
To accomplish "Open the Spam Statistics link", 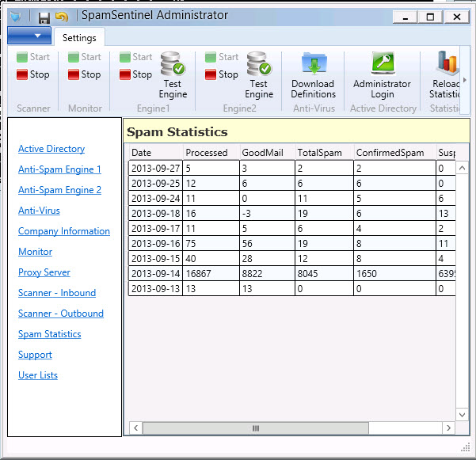I will pos(49,334).
